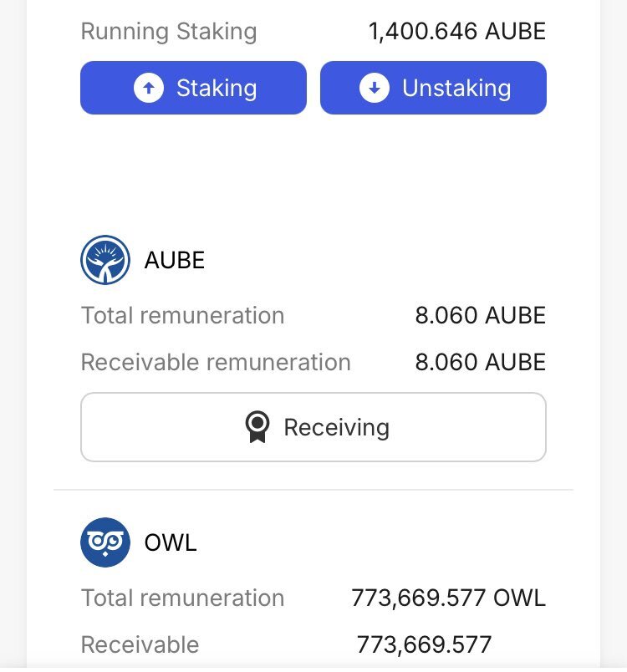This screenshot has height=672, width=627.
Task: Click AUBE Total remuneration label
Action: pyautogui.click(x=182, y=315)
